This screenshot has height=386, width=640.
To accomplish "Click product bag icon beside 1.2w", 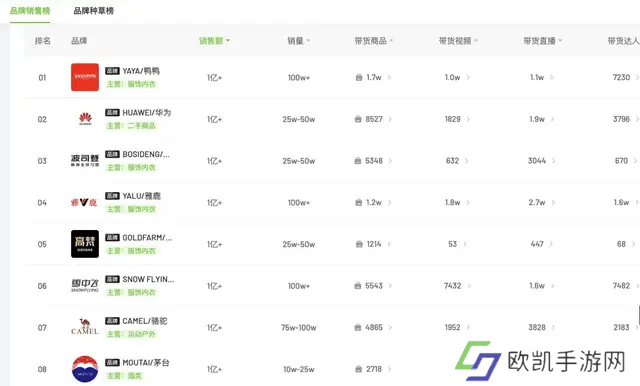I will click(359, 202).
